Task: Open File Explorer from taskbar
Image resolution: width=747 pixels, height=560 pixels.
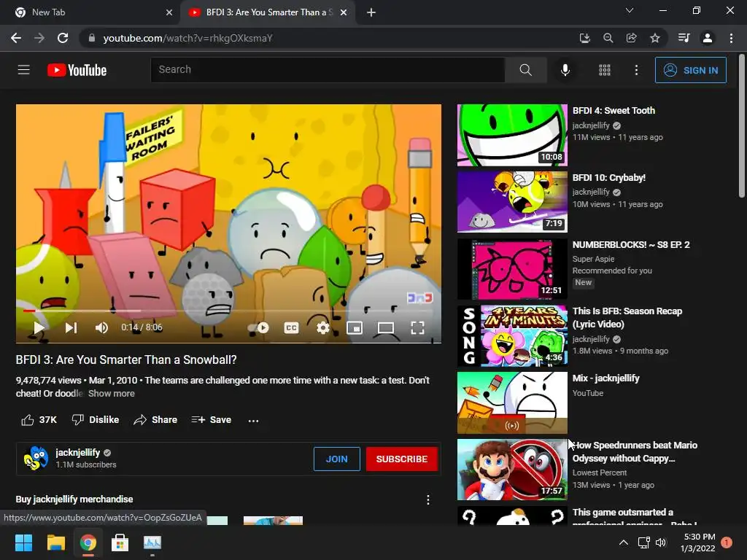Action: pyautogui.click(x=55, y=542)
